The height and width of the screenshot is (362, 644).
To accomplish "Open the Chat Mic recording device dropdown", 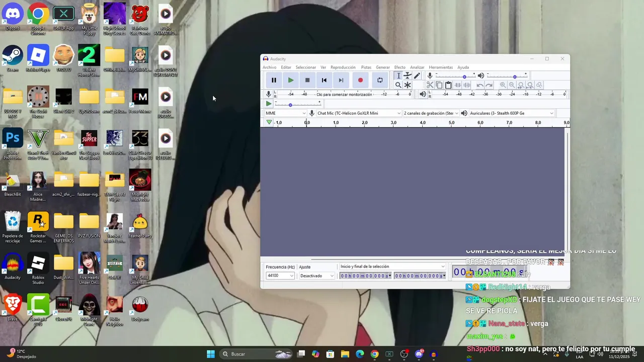I will pos(358,113).
